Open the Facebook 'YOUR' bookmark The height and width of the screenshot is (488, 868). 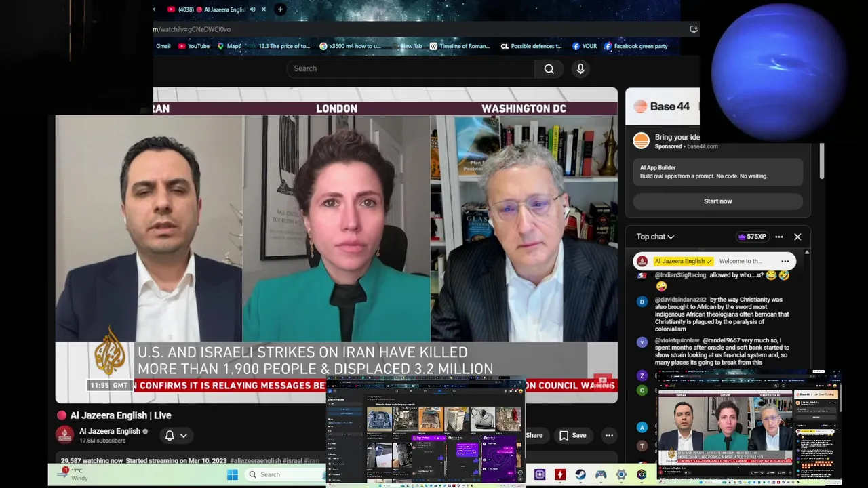coord(585,46)
